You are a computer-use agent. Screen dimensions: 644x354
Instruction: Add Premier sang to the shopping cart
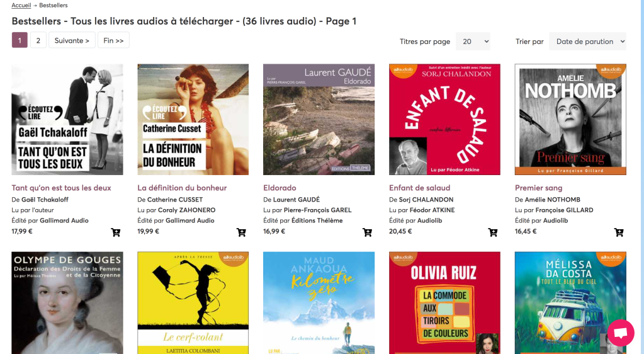pyautogui.click(x=619, y=232)
